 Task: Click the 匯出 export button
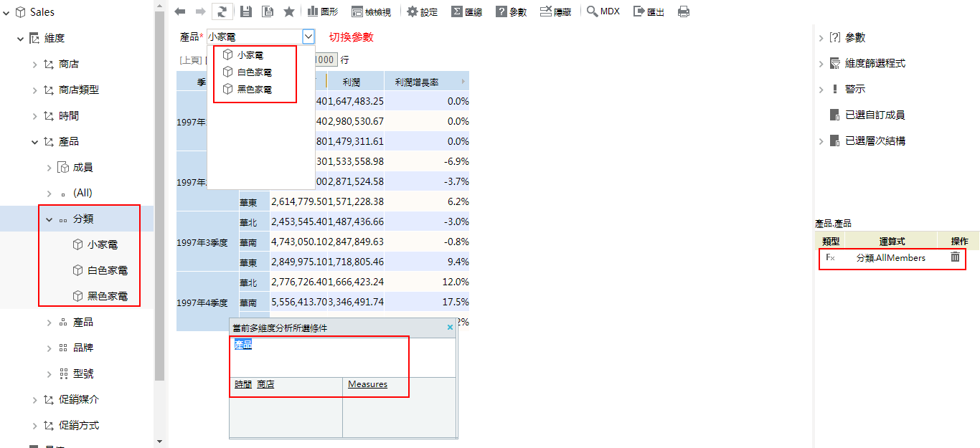click(649, 11)
